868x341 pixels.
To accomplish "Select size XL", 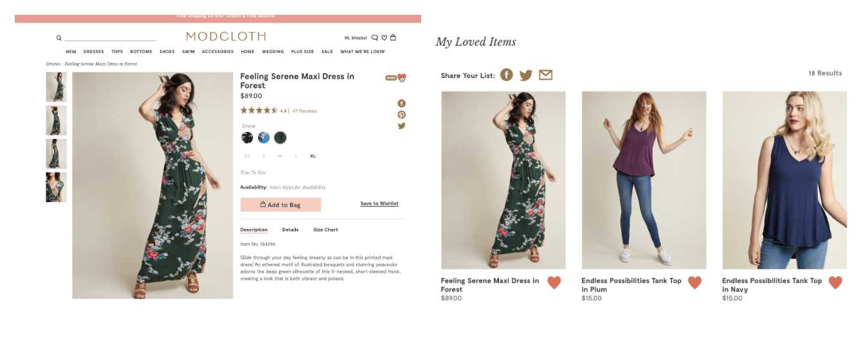I will (313, 156).
